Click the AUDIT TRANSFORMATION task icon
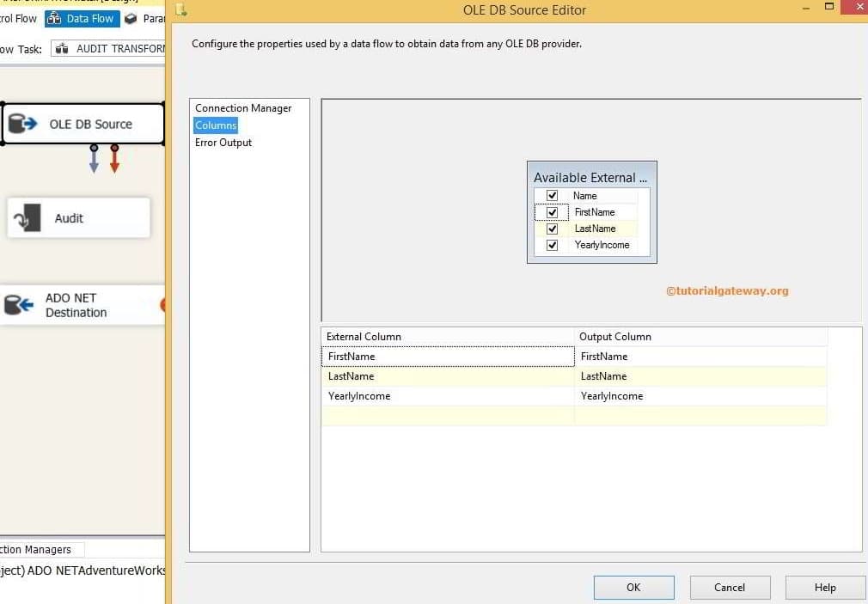The width and height of the screenshot is (868, 604). pyautogui.click(x=61, y=48)
